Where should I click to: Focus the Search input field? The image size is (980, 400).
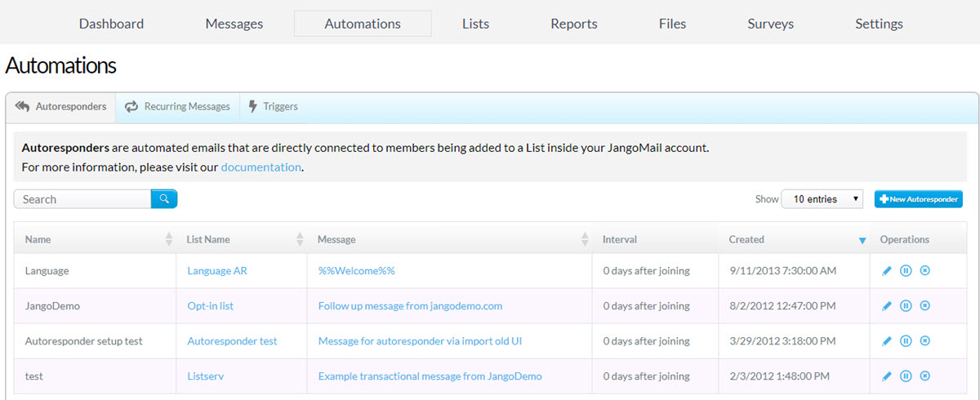coord(82,199)
